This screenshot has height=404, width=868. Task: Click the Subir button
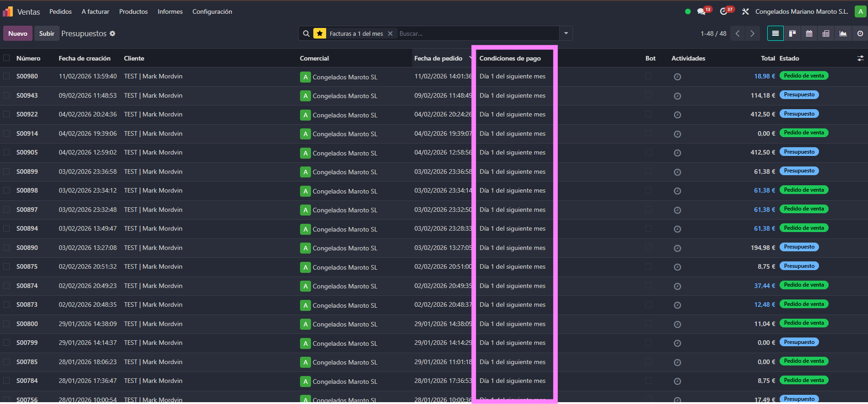(47, 33)
